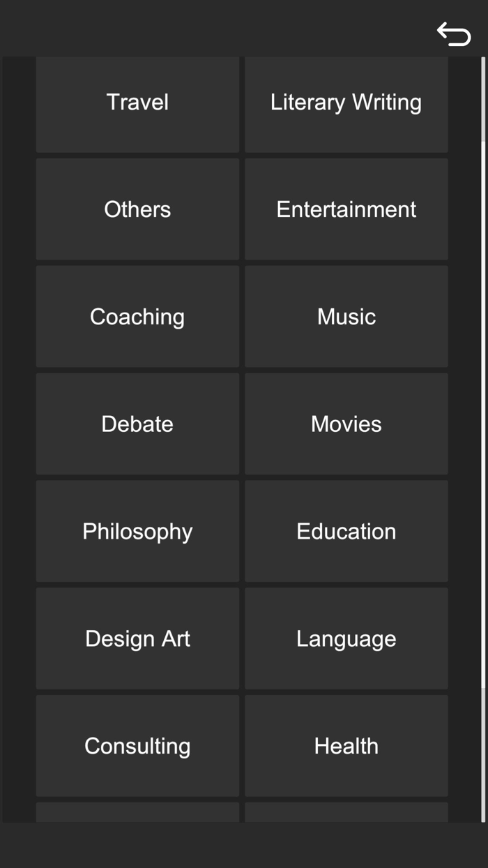Pick the Language category
Viewport: 488px width, 868px height.
coord(346,639)
